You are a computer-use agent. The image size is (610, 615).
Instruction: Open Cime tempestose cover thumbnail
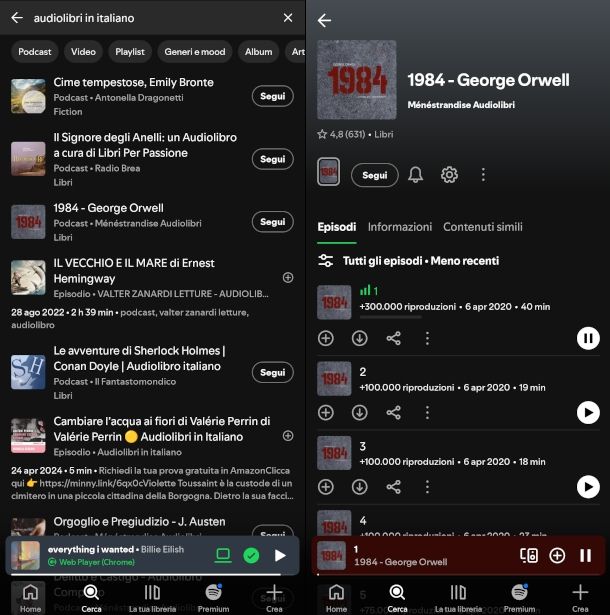point(28,96)
